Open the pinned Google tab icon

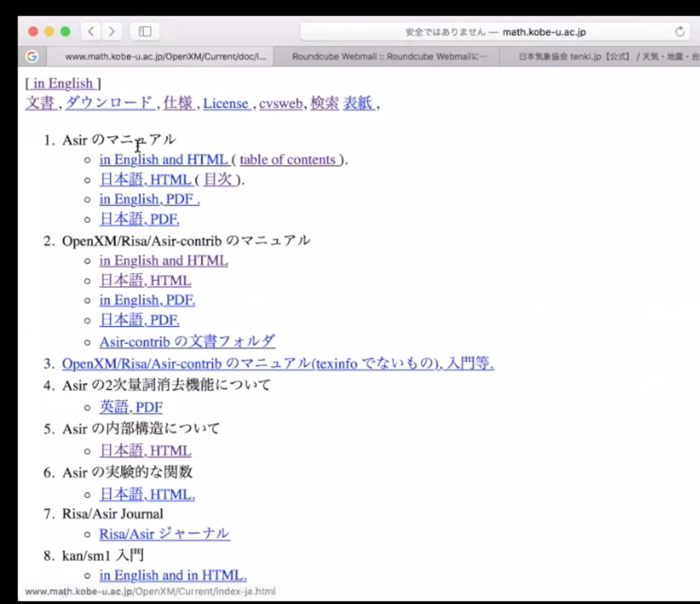click(x=32, y=56)
